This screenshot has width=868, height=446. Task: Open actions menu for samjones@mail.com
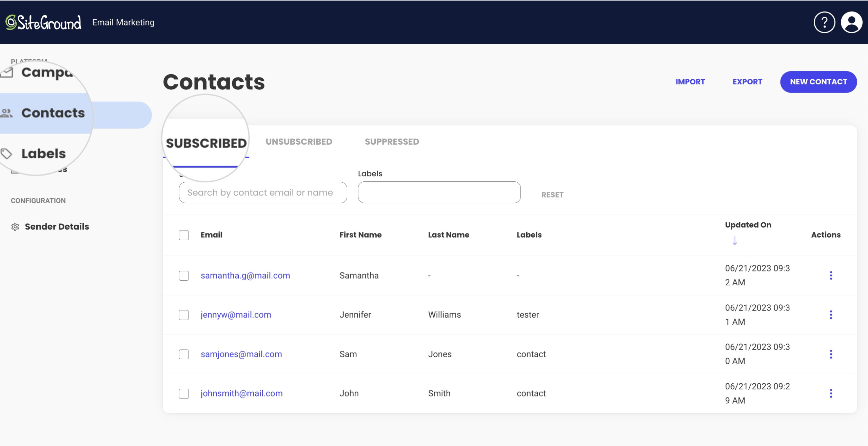point(831,354)
